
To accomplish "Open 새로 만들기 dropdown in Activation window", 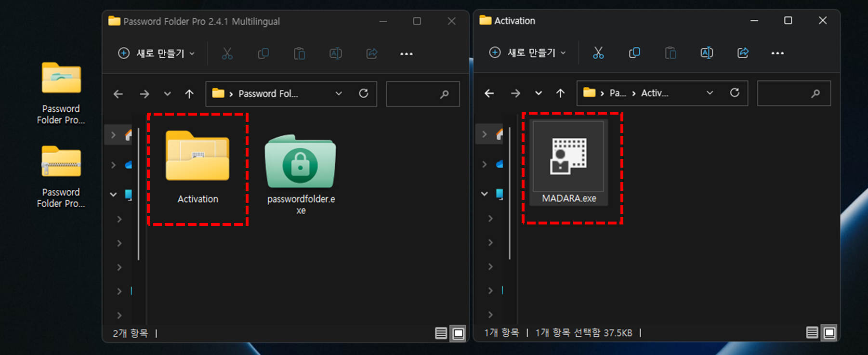I will pyautogui.click(x=527, y=53).
